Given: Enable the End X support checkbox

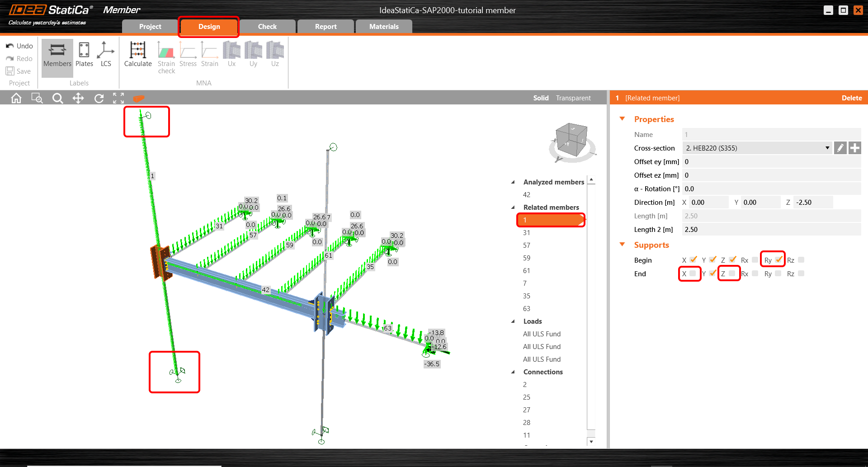Looking at the screenshot, I should point(693,274).
